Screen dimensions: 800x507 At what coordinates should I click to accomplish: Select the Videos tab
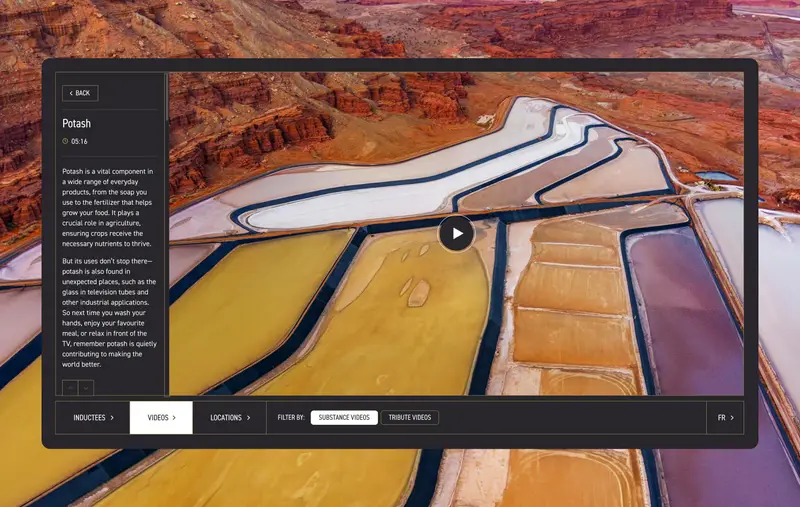161,418
